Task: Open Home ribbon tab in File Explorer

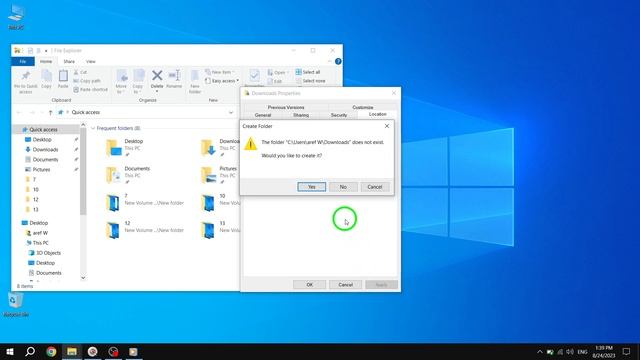Action: [46, 61]
